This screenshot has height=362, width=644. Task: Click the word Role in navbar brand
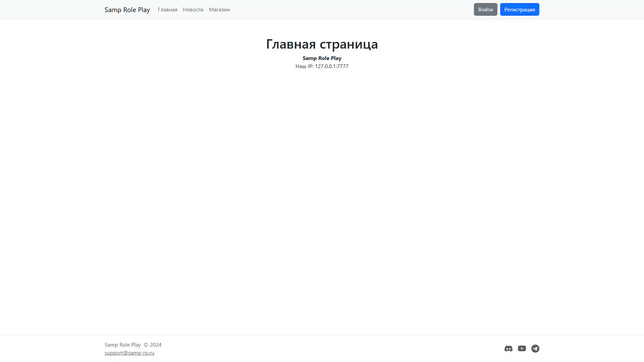[129, 10]
